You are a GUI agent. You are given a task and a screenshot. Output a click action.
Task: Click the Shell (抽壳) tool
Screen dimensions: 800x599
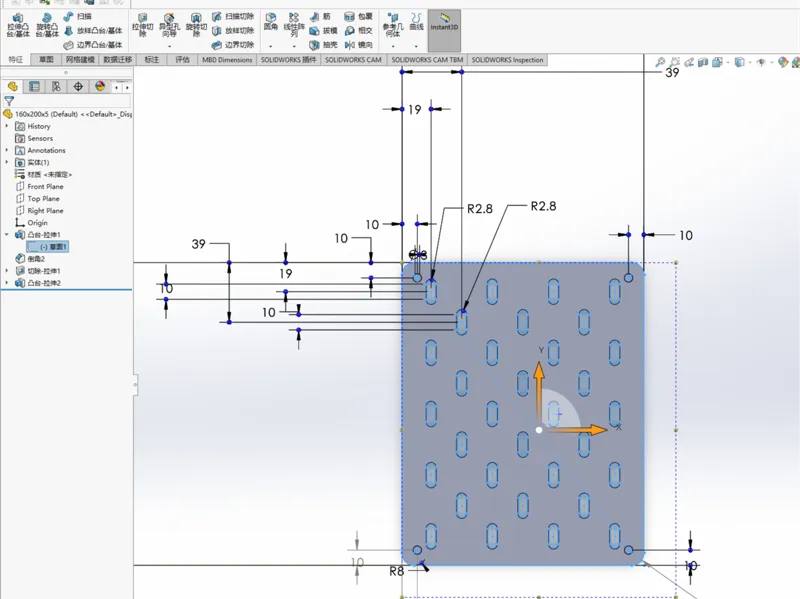323,45
